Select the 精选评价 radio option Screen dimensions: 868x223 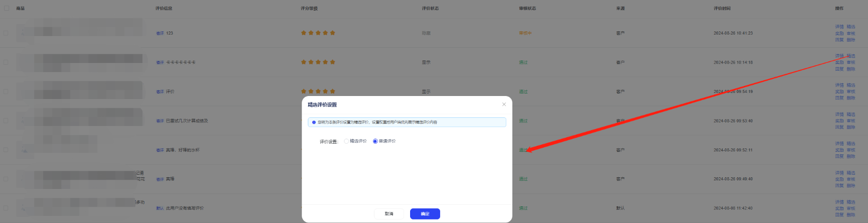[x=346, y=141]
